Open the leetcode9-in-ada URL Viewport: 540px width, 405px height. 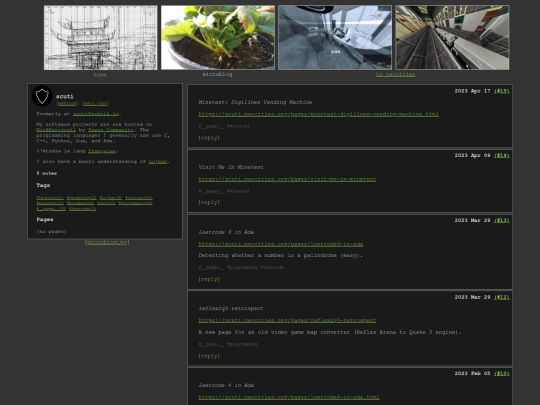pyautogui.click(x=281, y=244)
